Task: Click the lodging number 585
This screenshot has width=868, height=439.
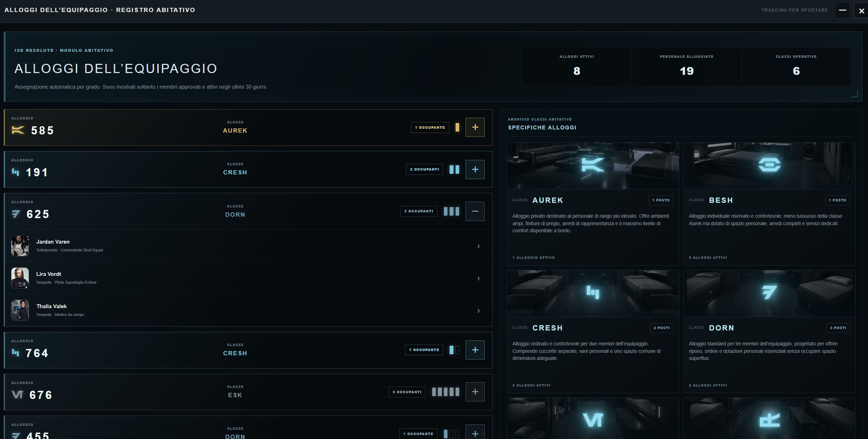Action: (x=43, y=130)
